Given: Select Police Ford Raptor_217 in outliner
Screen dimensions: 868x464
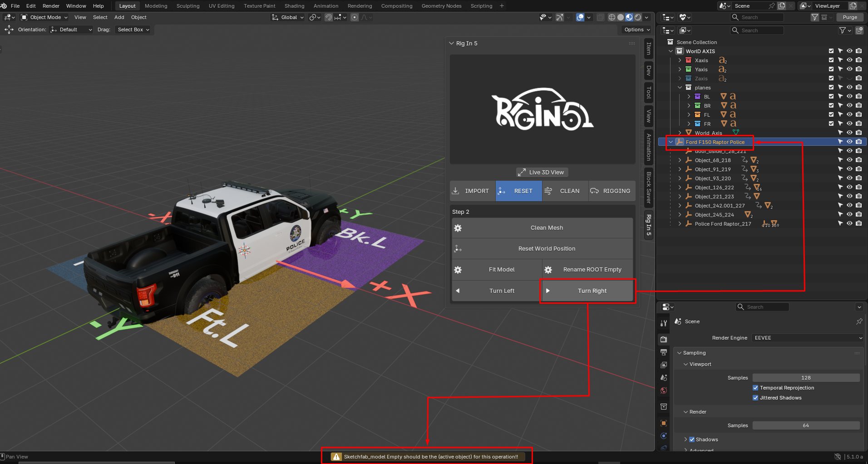Looking at the screenshot, I should pos(723,224).
